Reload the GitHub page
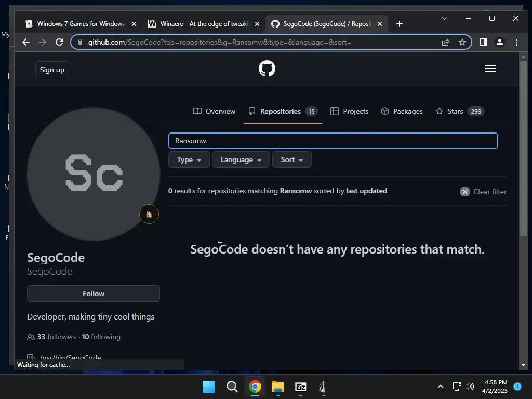Image resolution: width=532 pixels, height=399 pixels. (x=59, y=42)
